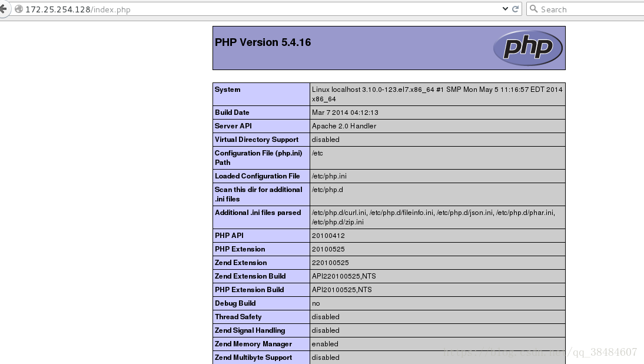Click the 'Zend Extension' label cell

[x=261, y=263]
